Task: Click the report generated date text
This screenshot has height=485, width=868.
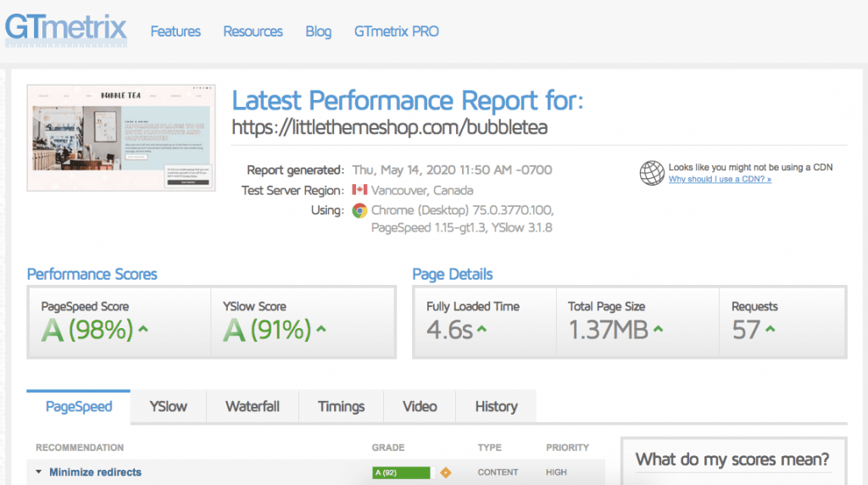Action: (452, 170)
